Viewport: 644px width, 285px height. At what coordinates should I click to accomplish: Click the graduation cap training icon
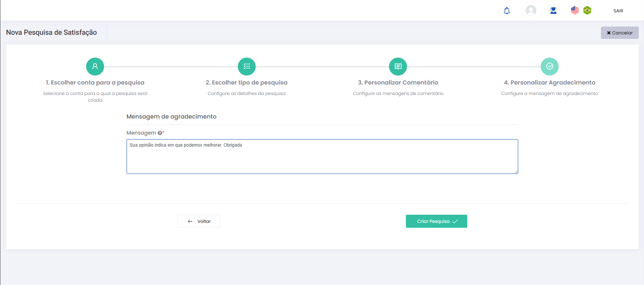coord(553,11)
